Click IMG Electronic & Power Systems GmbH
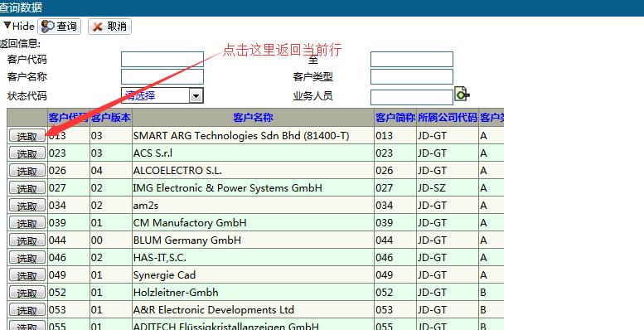The height and width of the screenshot is (330, 644). point(228,188)
